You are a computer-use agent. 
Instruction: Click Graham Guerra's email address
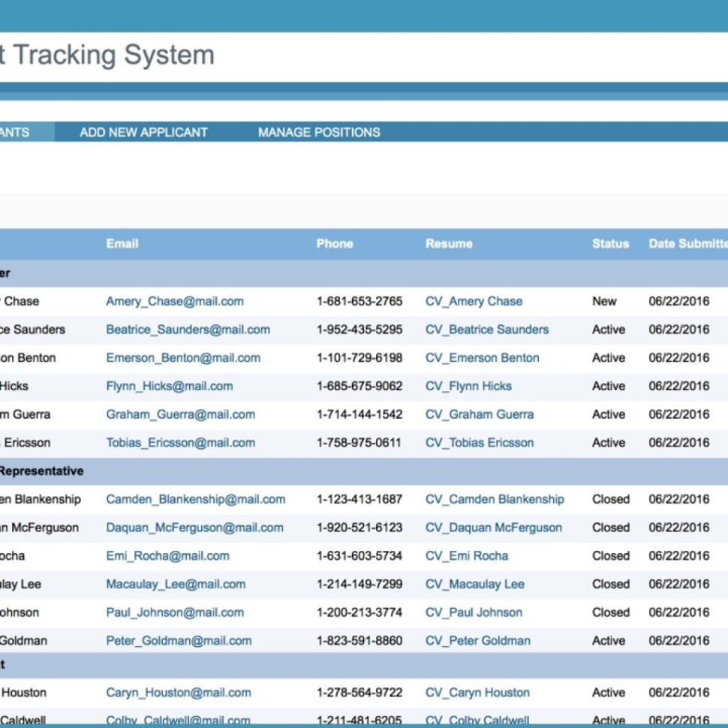coord(184,414)
